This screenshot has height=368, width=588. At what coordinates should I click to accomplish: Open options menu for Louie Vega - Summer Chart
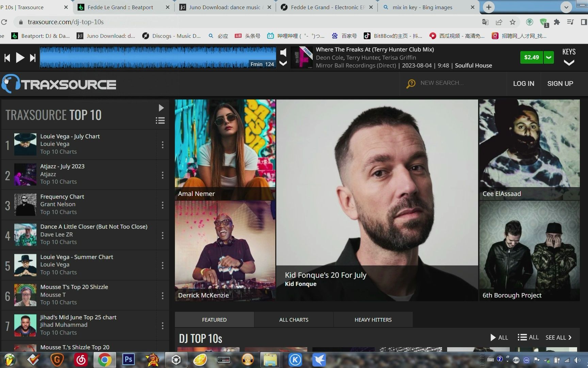(x=163, y=265)
